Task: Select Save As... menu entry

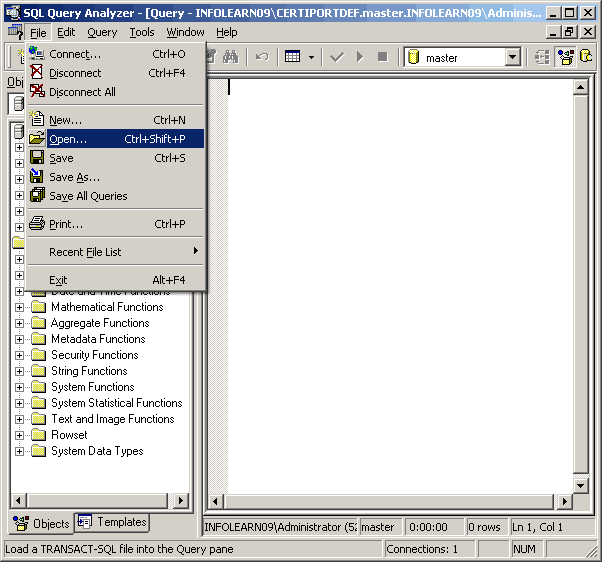Action: coord(116,177)
